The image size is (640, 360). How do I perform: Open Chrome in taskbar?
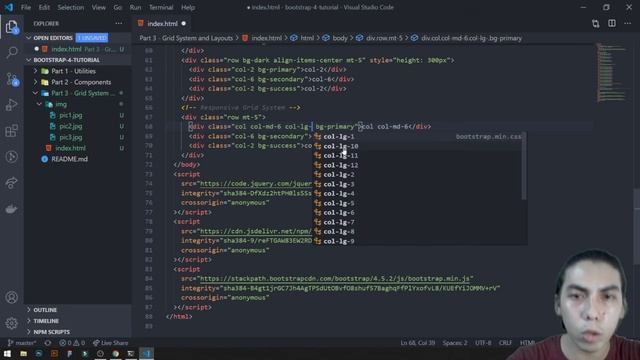click(x=116, y=353)
